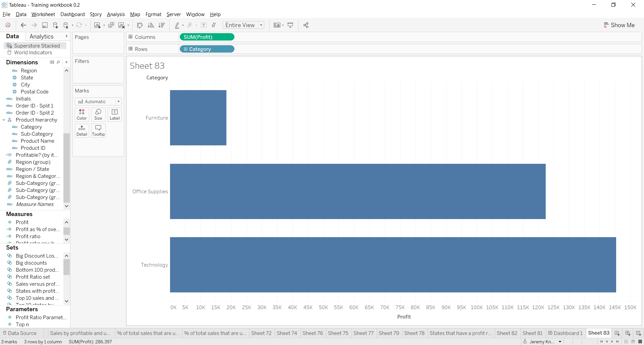The height and width of the screenshot is (345, 644).
Task: Sort bars ascending using toolbar icon
Action: [x=151, y=25]
